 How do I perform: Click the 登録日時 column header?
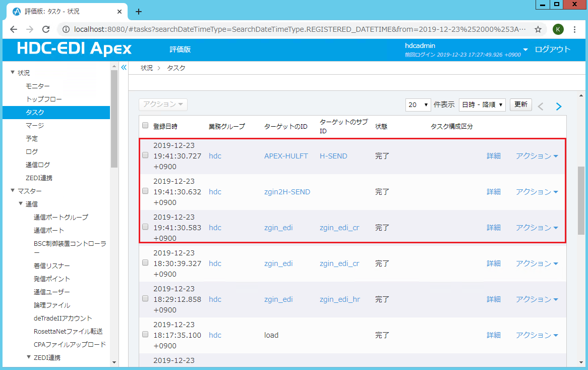(165, 127)
